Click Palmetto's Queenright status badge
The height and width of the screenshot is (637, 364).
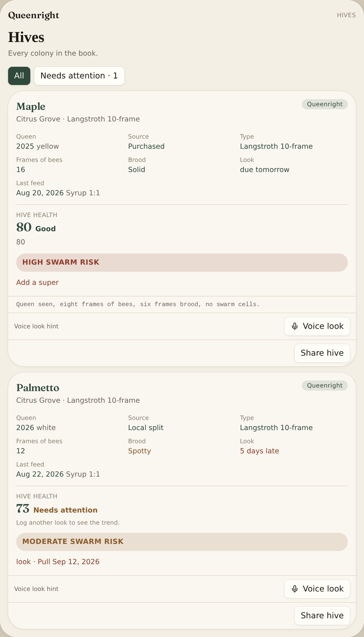[325, 386]
